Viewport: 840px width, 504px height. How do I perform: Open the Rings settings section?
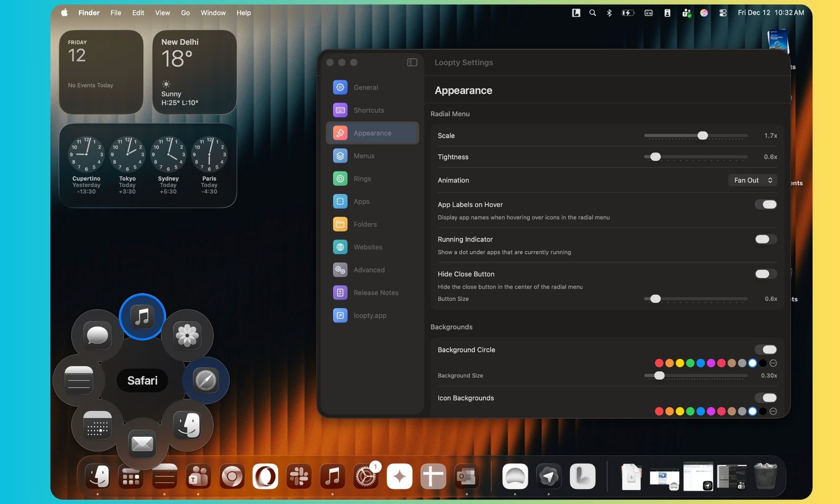(362, 178)
